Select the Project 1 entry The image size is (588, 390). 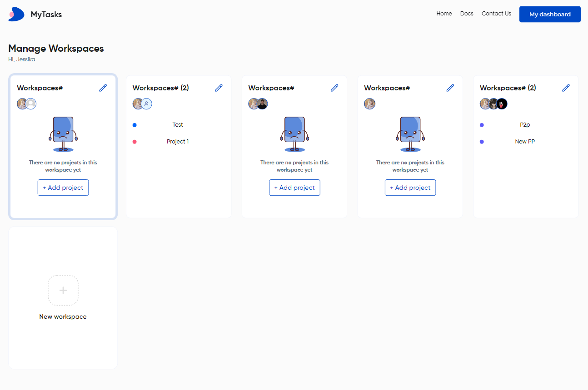(178, 142)
